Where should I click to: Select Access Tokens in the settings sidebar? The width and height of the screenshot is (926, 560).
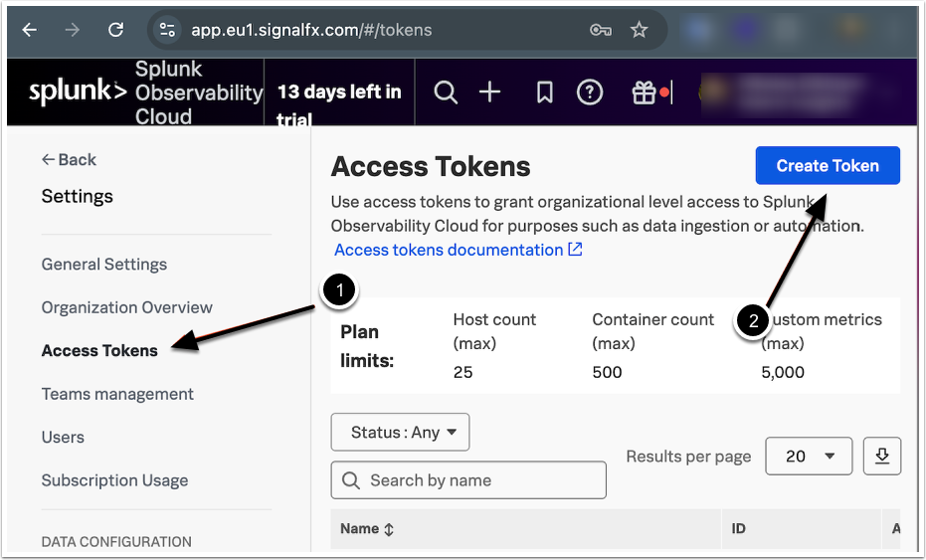coord(99,350)
